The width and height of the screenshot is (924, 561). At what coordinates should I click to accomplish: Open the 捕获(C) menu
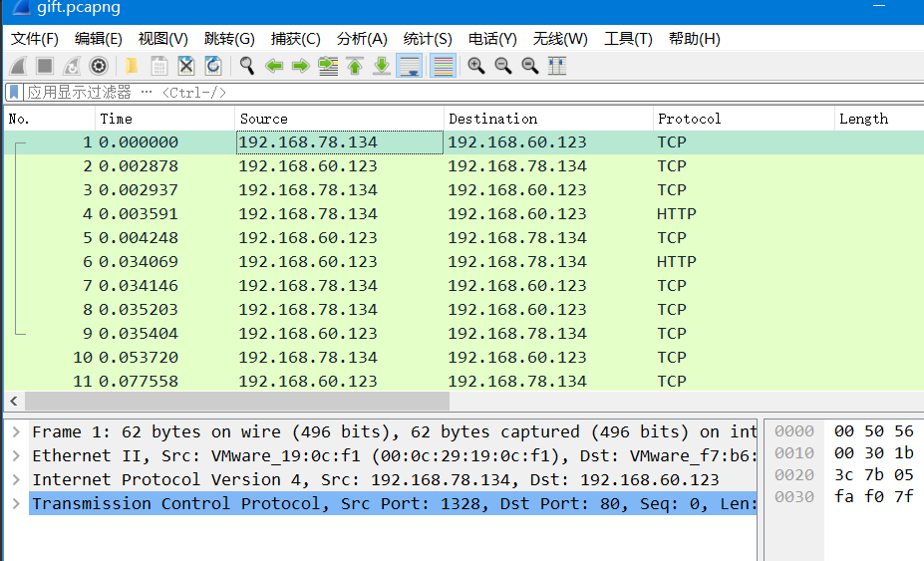tap(295, 39)
